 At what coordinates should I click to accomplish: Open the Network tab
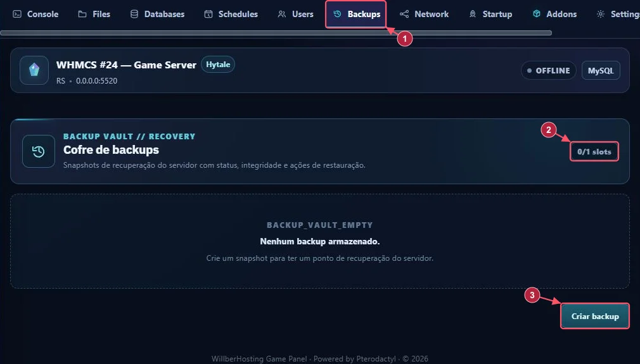(424, 15)
